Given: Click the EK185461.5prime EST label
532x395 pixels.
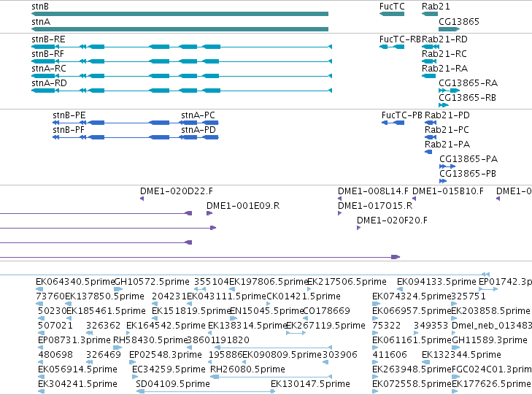Looking at the screenshot, I should [107, 311].
